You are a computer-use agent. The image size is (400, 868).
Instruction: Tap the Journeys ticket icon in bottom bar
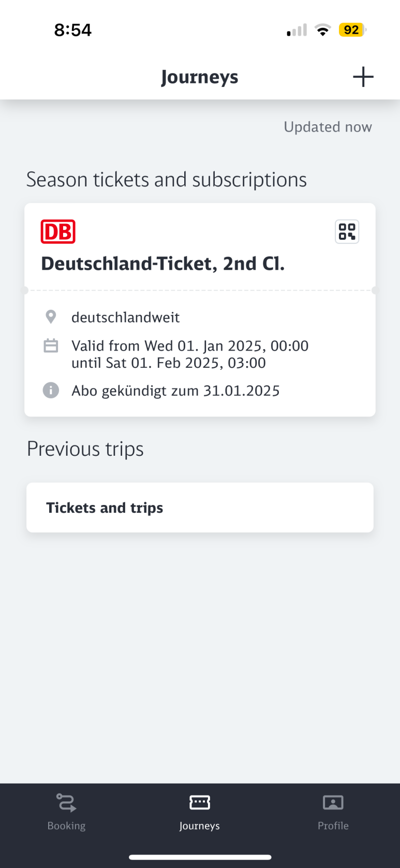(x=200, y=803)
